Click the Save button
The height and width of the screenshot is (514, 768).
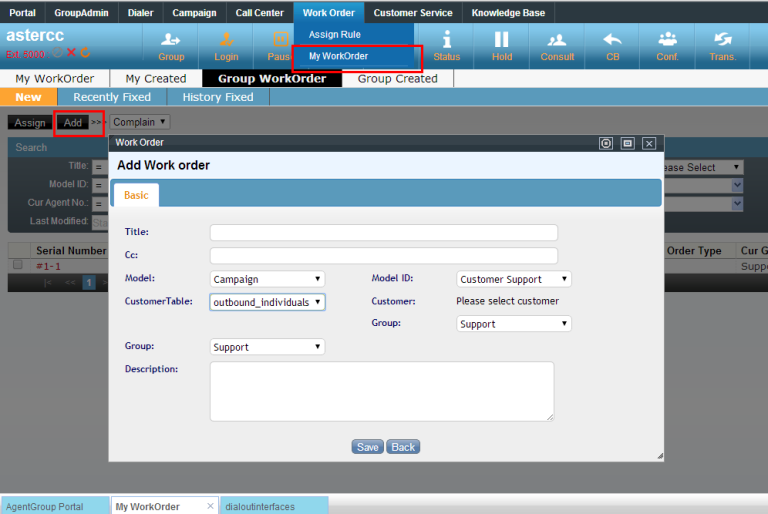(x=367, y=447)
